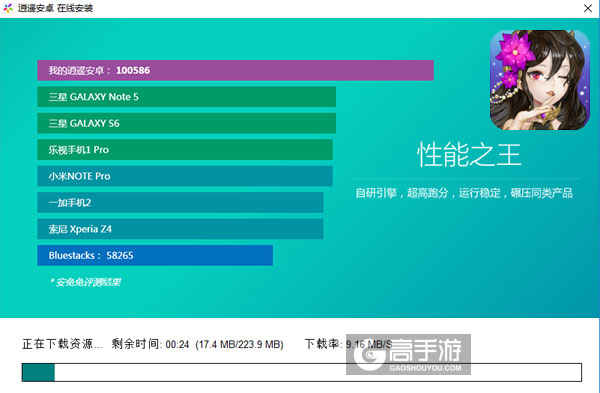Click the 安兔兔评测结果 footnote

coord(86,282)
